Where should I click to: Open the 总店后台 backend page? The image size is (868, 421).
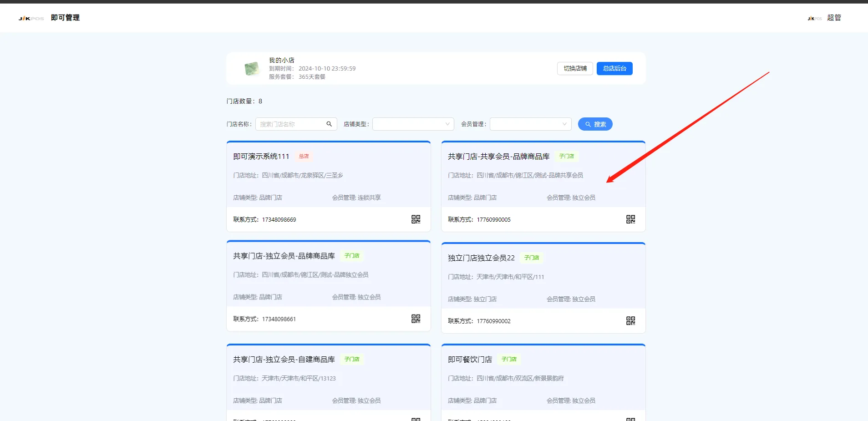point(614,68)
